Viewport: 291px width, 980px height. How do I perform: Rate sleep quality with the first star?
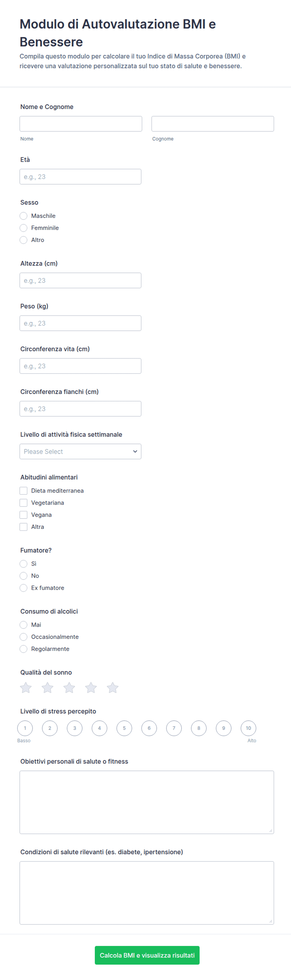click(x=26, y=688)
